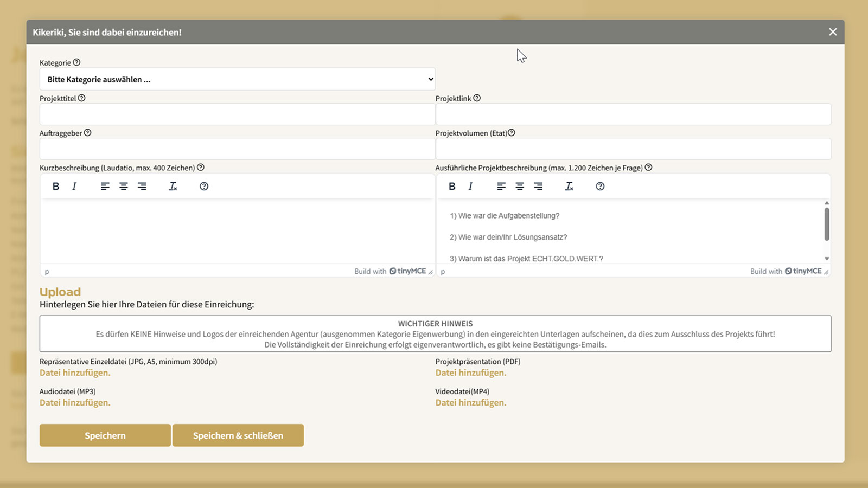Close the submission dialog
The width and height of the screenshot is (868, 488).
pyautogui.click(x=833, y=32)
